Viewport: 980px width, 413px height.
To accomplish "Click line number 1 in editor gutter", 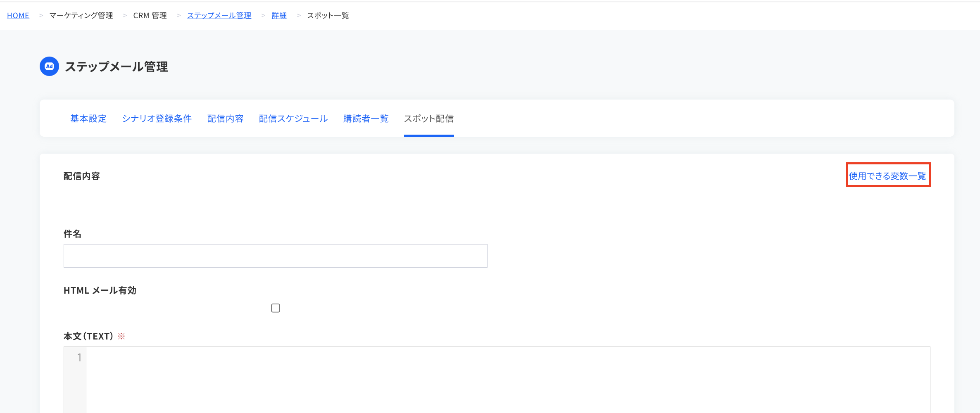I will [79, 357].
